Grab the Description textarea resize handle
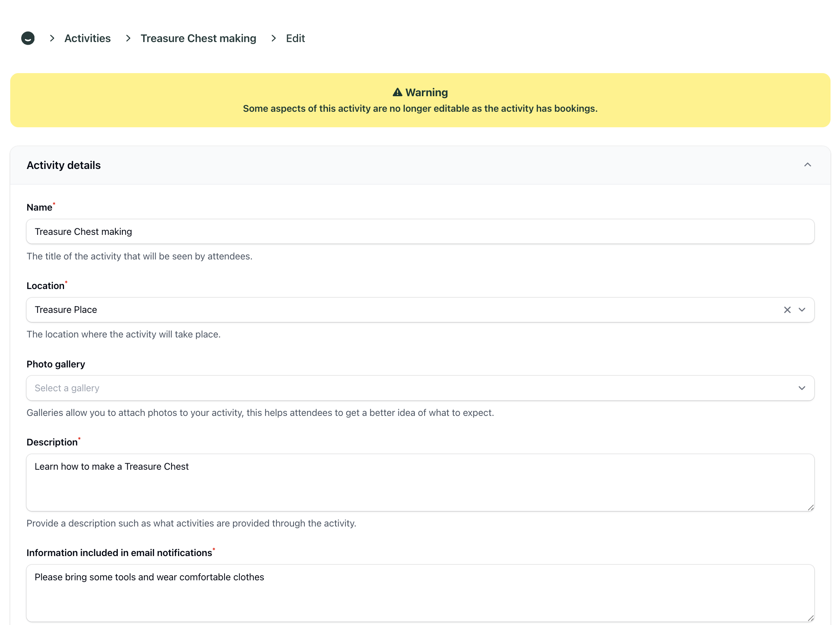 810,507
